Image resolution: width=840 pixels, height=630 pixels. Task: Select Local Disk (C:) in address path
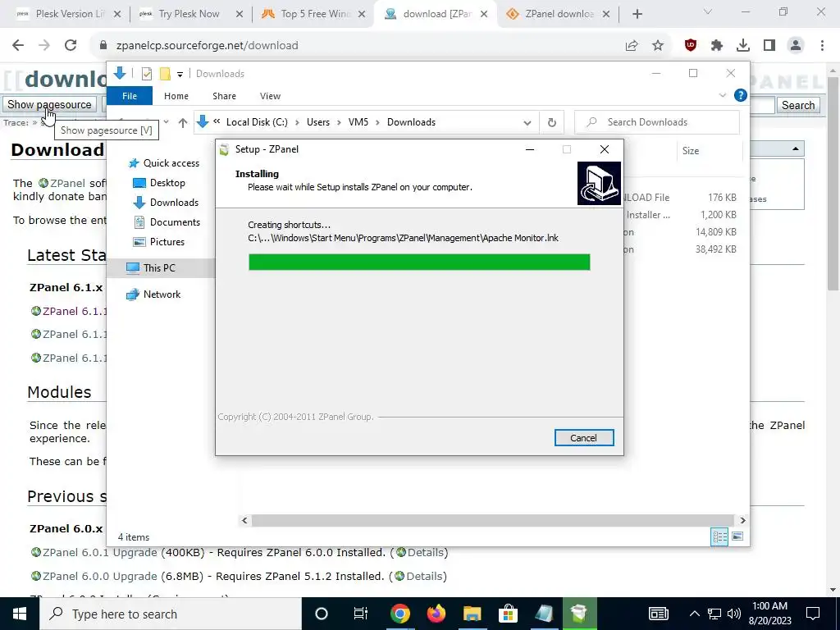click(x=257, y=122)
